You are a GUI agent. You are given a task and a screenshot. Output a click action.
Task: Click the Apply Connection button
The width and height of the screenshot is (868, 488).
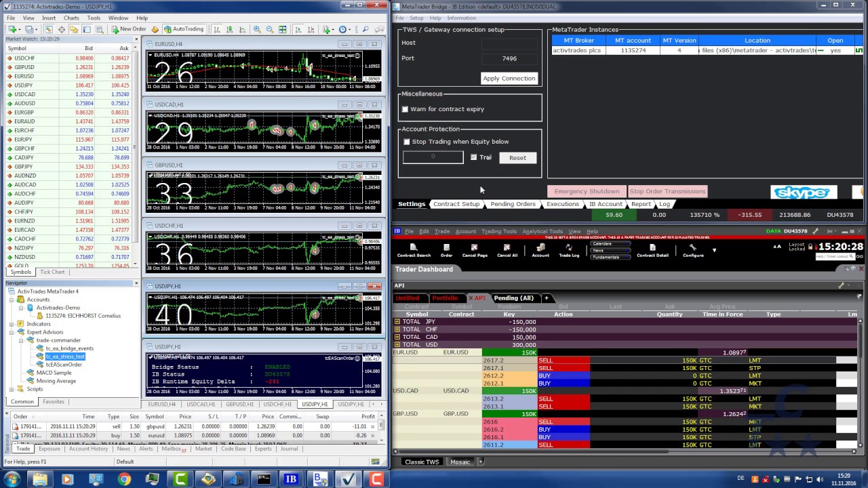pyautogui.click(x=509, y=78)
